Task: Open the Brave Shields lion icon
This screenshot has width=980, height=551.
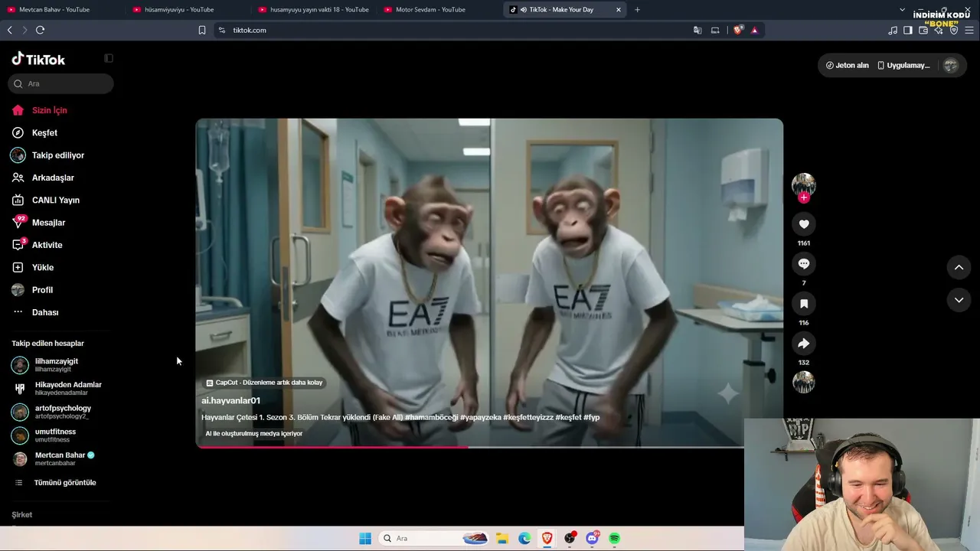Action: coord(738,30)
